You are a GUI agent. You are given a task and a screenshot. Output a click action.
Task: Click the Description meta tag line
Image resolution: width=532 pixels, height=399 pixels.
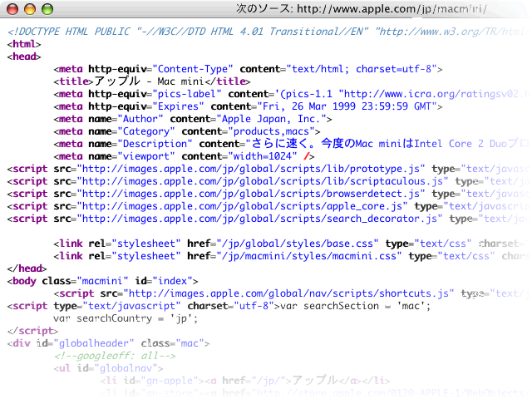pyautogui.click(x=291, y=144)
